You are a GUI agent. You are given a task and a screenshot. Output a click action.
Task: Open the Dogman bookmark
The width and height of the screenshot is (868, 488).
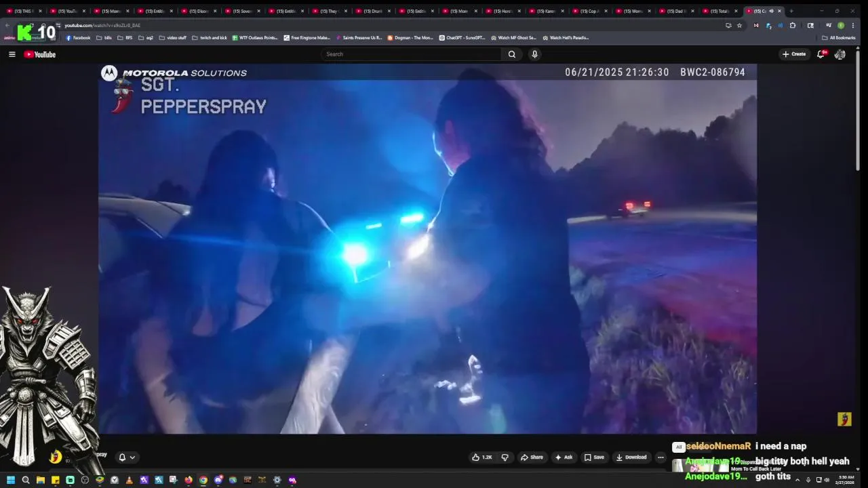click(410, 38)
